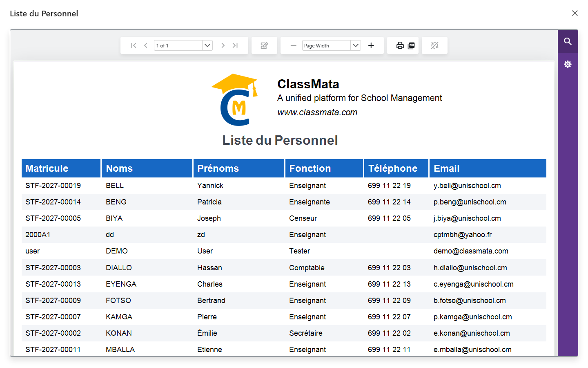Zoom in with the plus icon
Image resolution: width=588 pixels, height=368 pixels.
(x=371, y=45)
